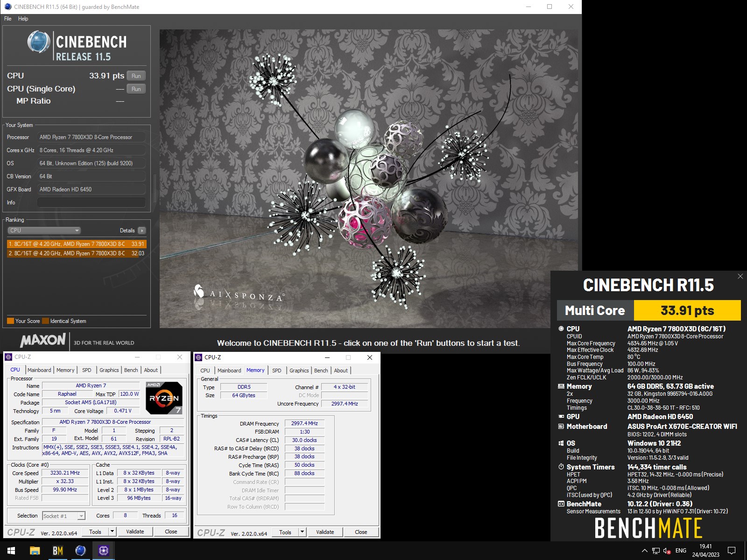Click the OS Windows icon in BenchMate
Screen dimensions: 747x560
point(561,443)
